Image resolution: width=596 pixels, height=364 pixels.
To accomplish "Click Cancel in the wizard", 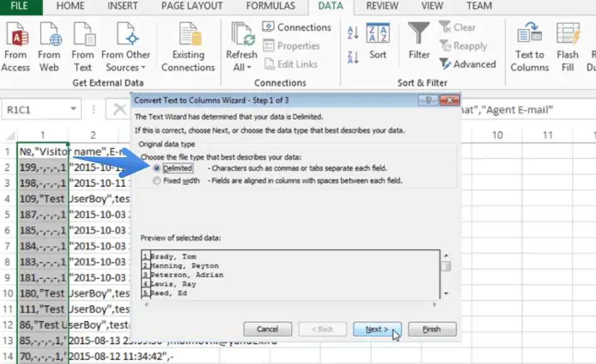I will 267,329.
